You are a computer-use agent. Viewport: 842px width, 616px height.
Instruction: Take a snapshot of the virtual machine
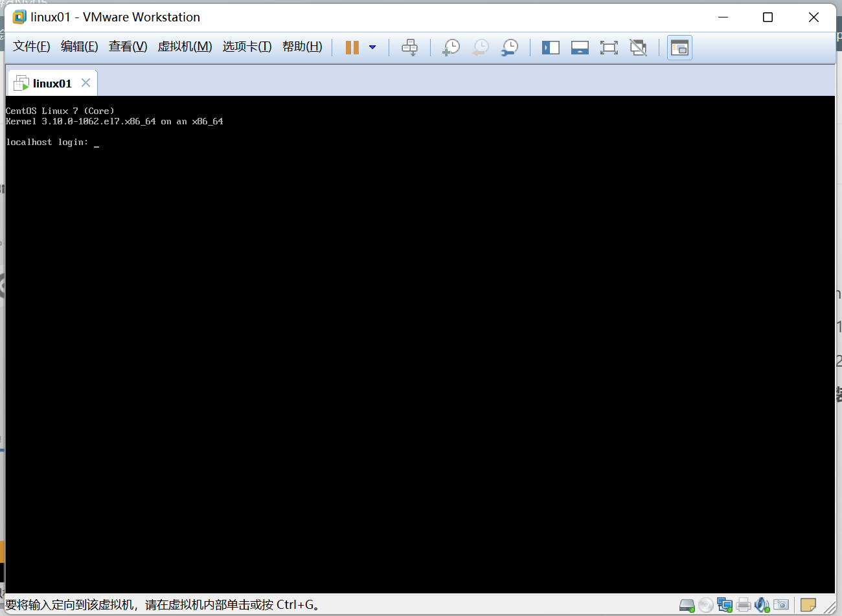(451, 47)
